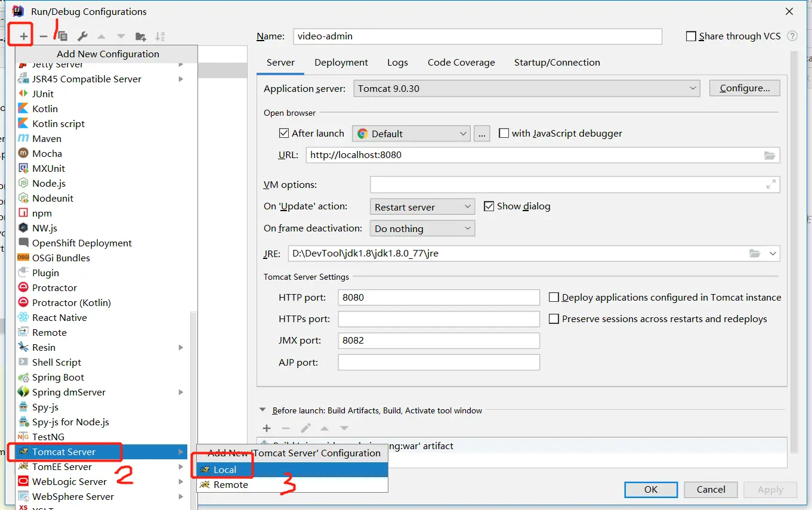The width and height of the screenshot is (812, 510).
Task: Add a new configuration with plus icon
Action: [23, 36]
